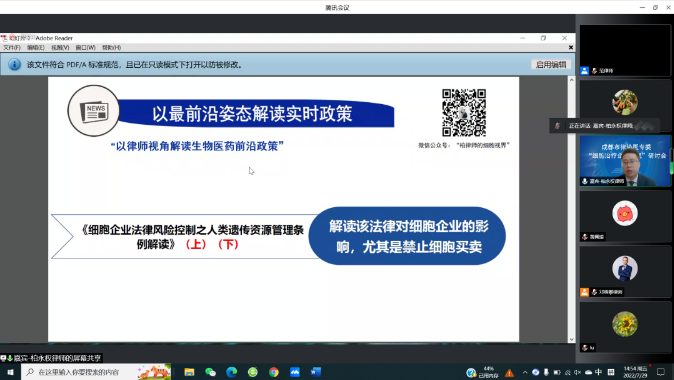Open File Explorer from the taskbar

[x=189, y=372]
